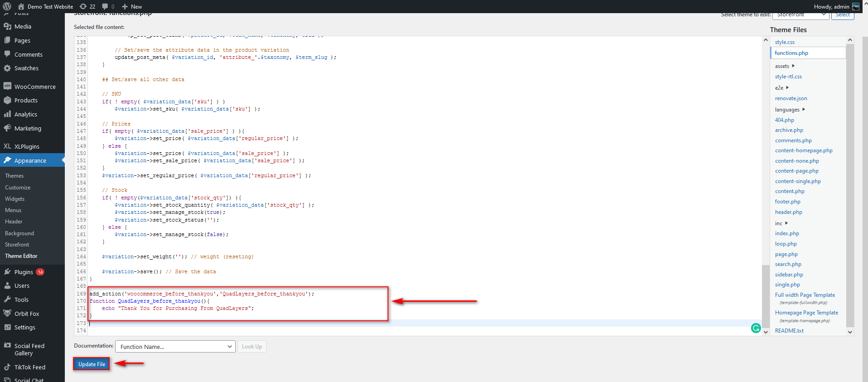Click the Plugins plug icon

click(7, 271)
